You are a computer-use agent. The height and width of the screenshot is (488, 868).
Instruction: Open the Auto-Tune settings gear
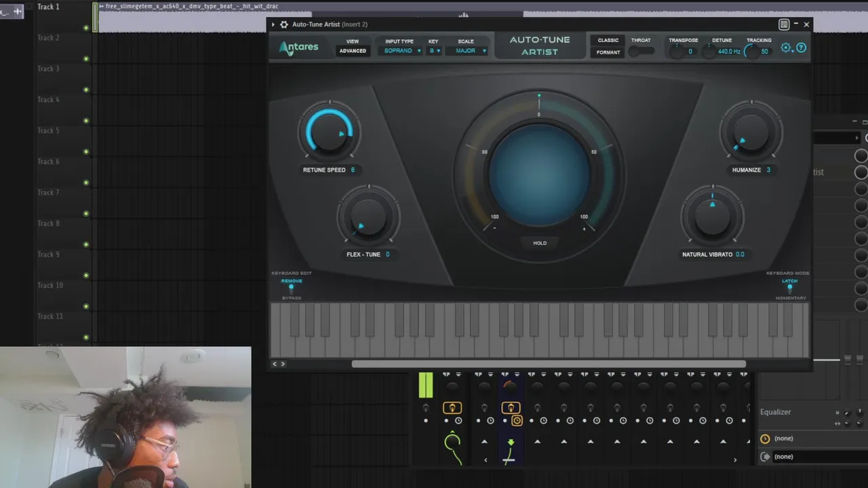pyautogui.click(x=786, y=47)
